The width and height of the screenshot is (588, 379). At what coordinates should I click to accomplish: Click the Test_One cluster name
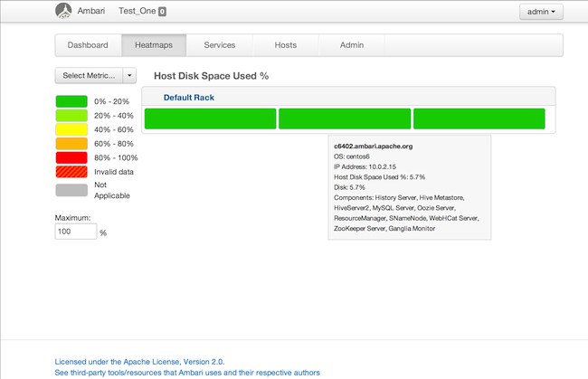138,11
